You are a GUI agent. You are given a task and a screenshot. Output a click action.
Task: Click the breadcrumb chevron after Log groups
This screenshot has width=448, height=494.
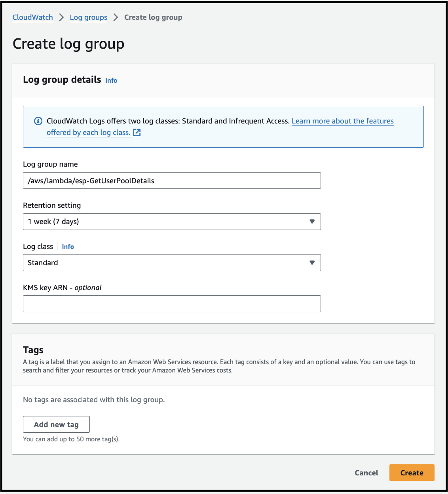click(116, 17)
